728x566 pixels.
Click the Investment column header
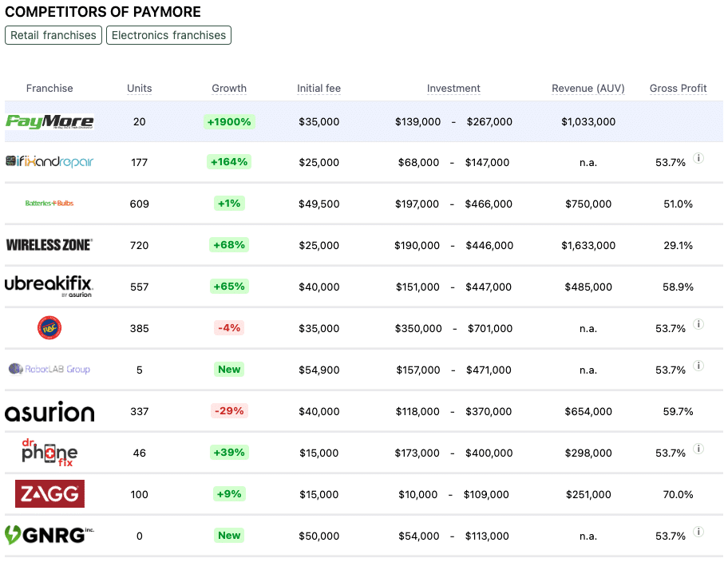click(453, 89)
